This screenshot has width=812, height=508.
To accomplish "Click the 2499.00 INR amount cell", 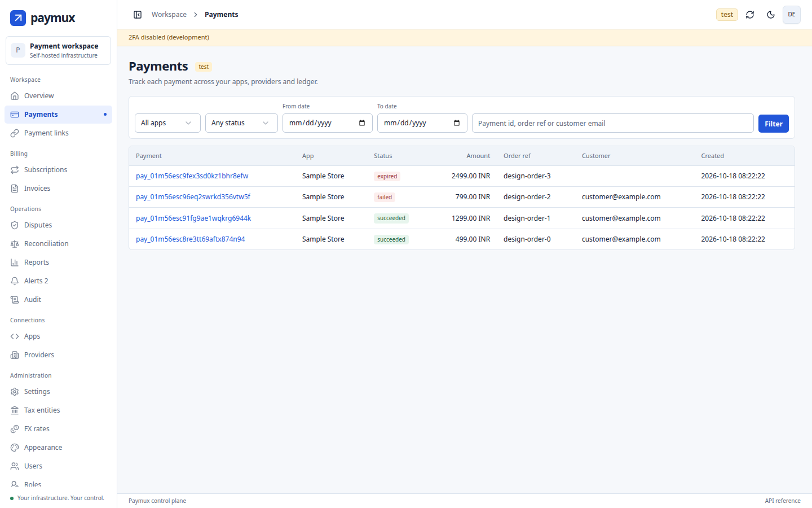I will click(x=471, y=176).
